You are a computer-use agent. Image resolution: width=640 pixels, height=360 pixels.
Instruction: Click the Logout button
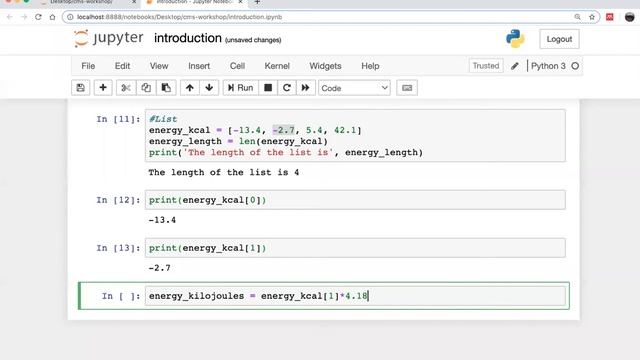click(x=559, y=39)
